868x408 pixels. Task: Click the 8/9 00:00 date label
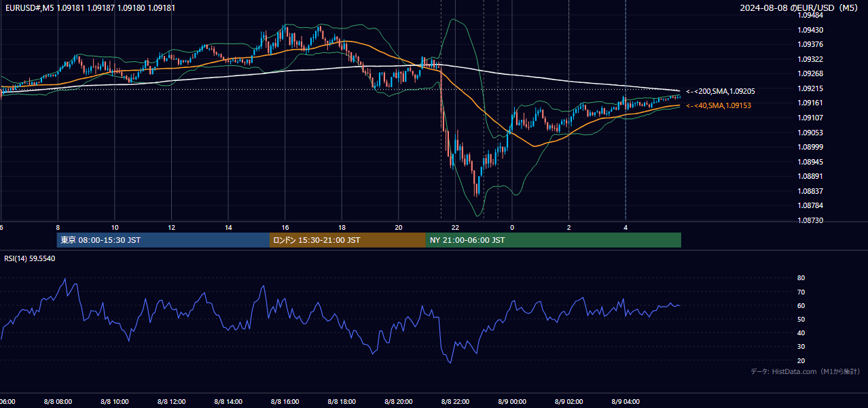click(x=512, y=402)
